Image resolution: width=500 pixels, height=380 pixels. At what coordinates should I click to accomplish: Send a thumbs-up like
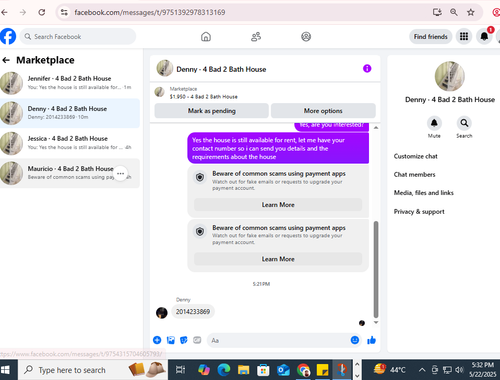point(371,340)
